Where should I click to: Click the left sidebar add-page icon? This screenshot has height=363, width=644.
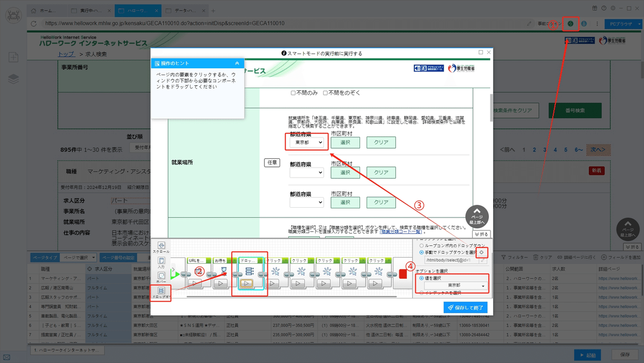tap(13, 57)
